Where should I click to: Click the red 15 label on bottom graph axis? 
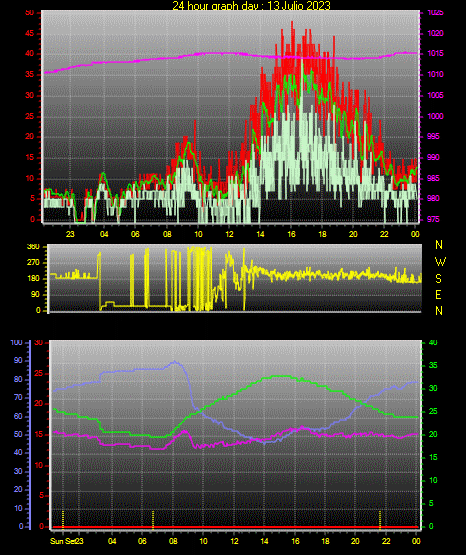click(x=39, y=434)
